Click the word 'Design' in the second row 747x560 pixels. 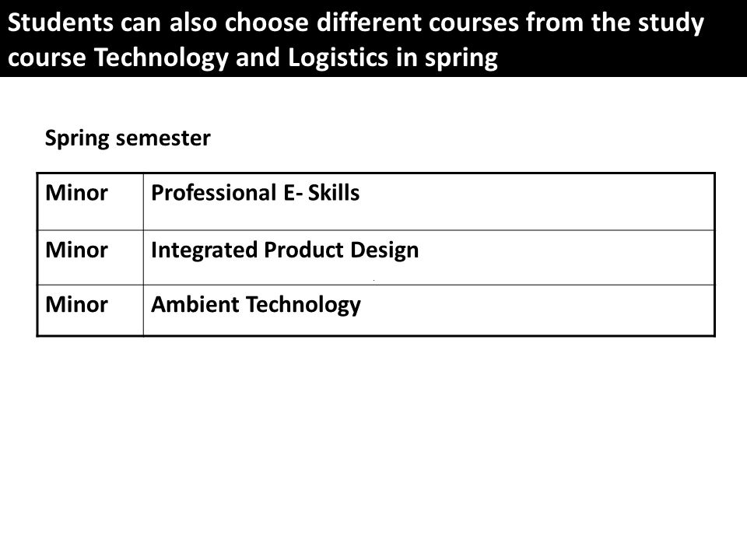coord(384,250)
